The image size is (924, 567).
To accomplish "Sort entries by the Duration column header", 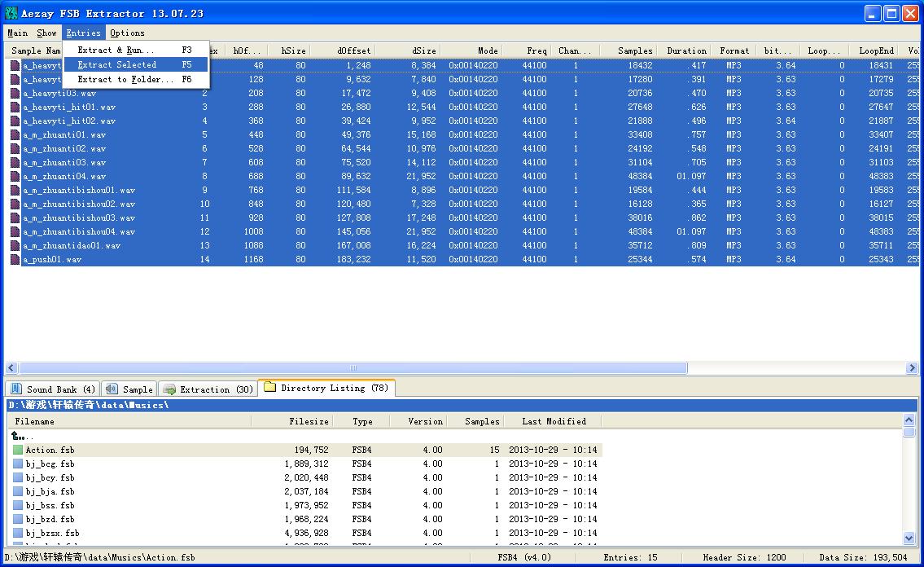I will [x=686, y=51].
